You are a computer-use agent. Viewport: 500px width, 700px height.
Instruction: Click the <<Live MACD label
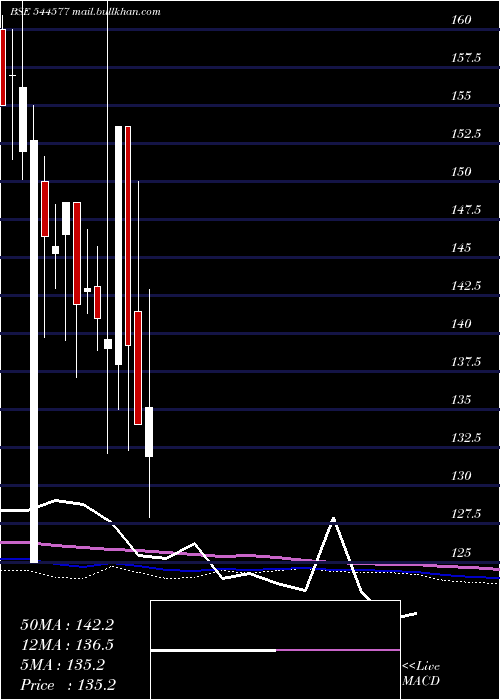(421, 673)
